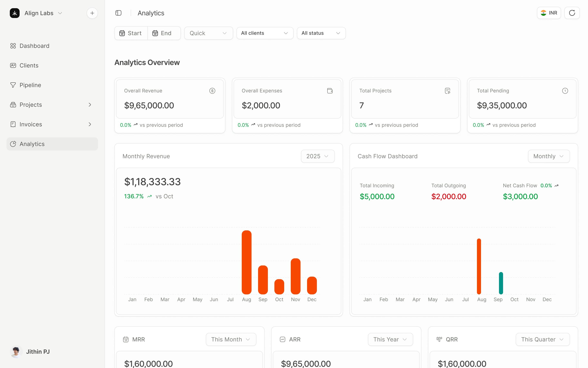Click the Dashboard grid icon in sidebar
The width and height of the screenshot is (588, 368).
[13, 46]
